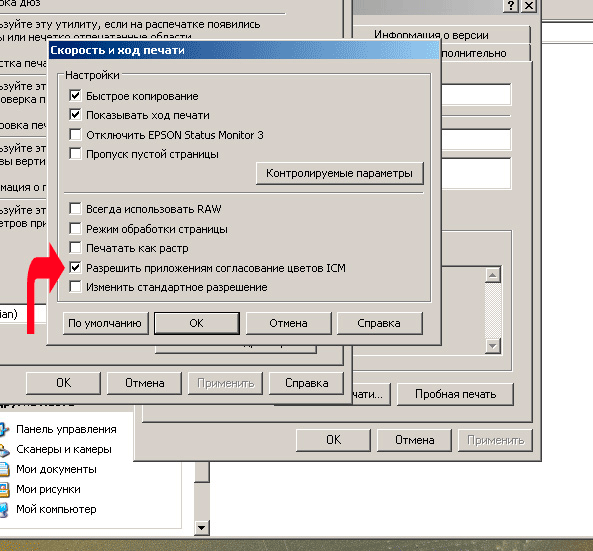Click Справка in the print speed dialog
The image size is (593, 551).
[x=379, y=323]
